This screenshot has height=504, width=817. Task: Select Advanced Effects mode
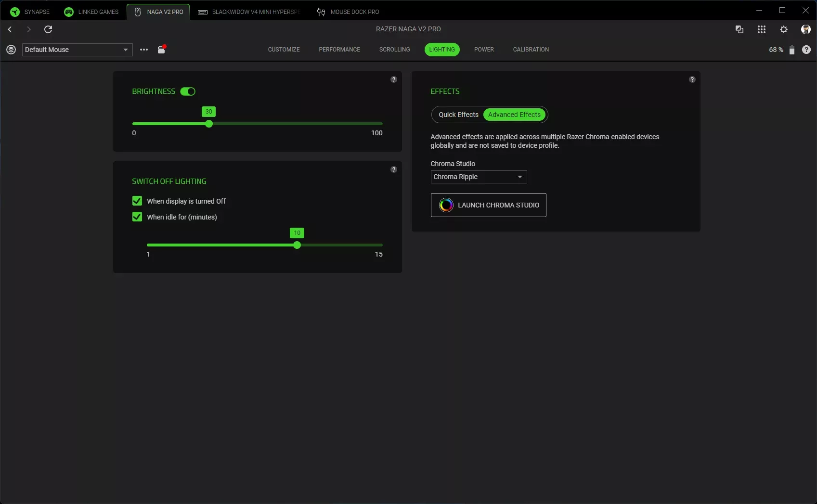(514, 115)
